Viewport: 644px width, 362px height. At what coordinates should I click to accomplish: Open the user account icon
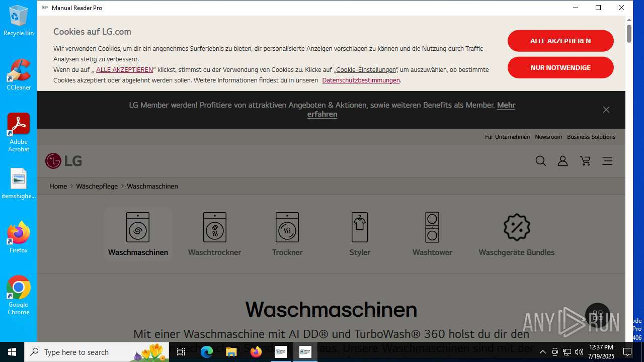(x=562, y=161)
